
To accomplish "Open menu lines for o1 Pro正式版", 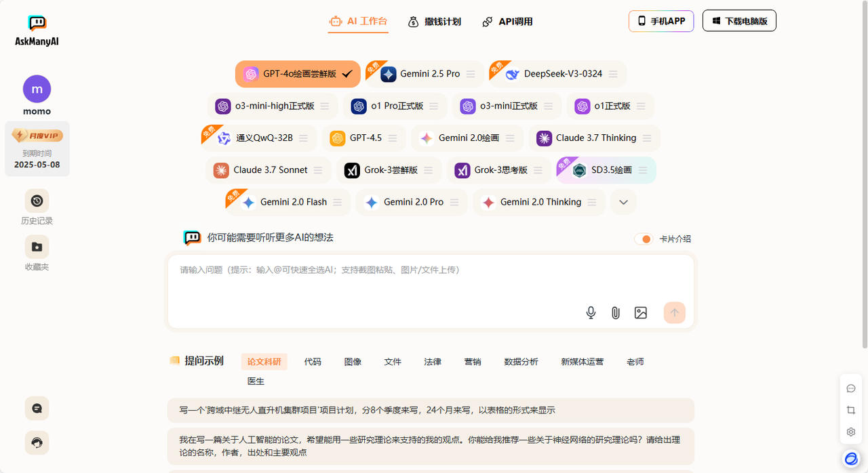I will pos(434,106).
